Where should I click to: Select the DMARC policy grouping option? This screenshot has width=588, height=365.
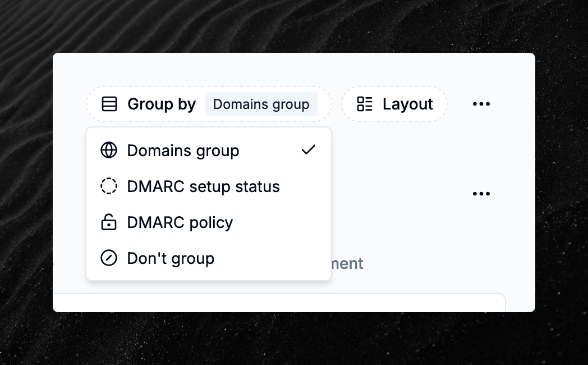point(180,222)
